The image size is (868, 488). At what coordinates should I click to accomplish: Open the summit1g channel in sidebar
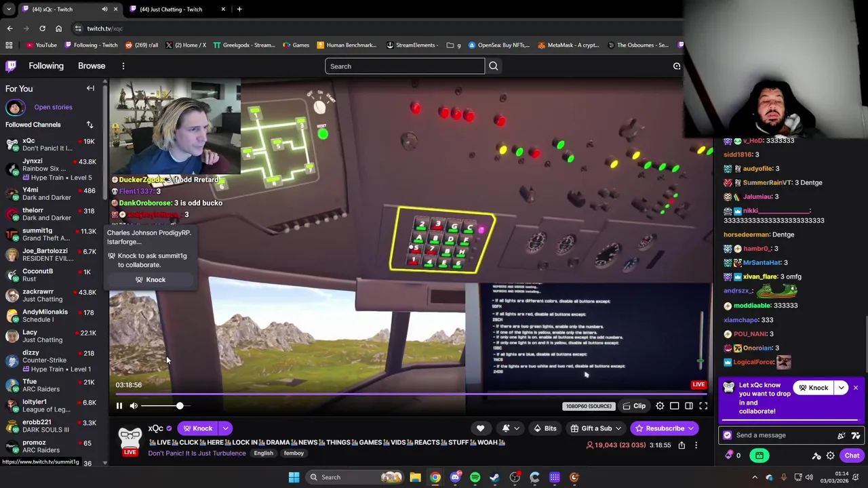(x=53, y=235)
